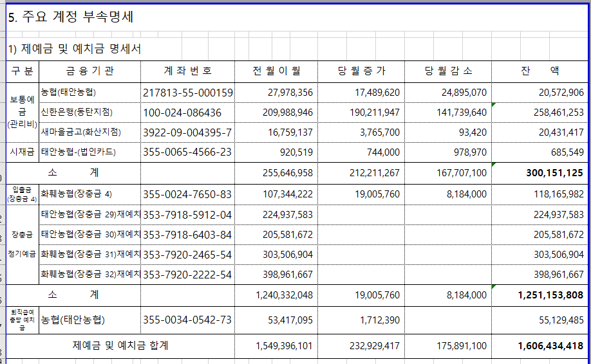Click account number 355-0065-4566-23
This screenshot has width=591, height=364.
click(187, 152)
